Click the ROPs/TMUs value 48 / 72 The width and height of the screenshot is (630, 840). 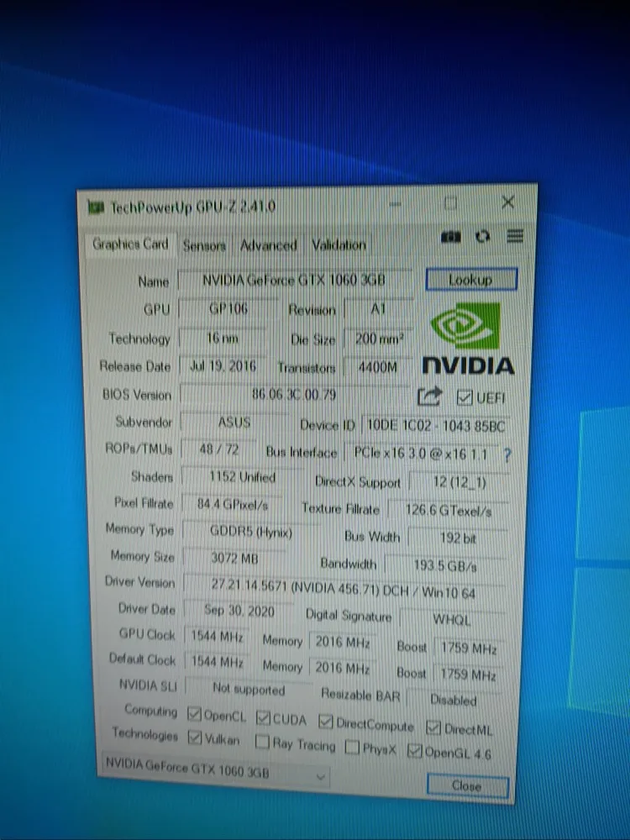click(219, 449)
